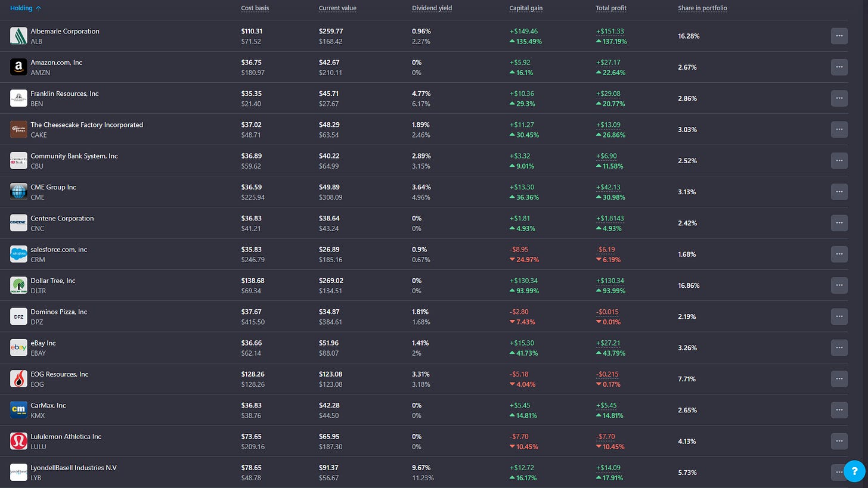
Task: Click the Community Bank System logo icon
Action: coord(18,160)
